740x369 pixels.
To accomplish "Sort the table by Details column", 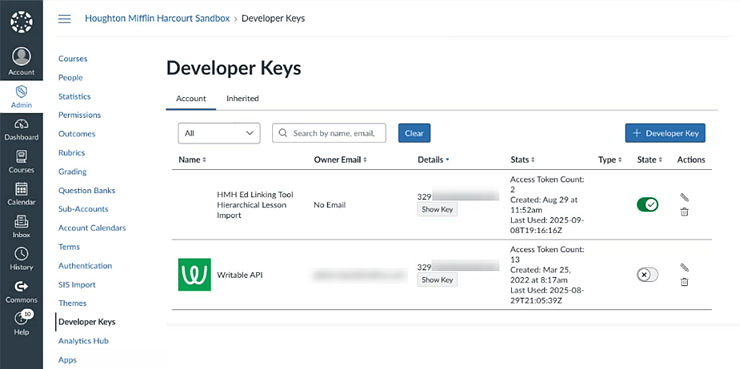I will 433,160.
